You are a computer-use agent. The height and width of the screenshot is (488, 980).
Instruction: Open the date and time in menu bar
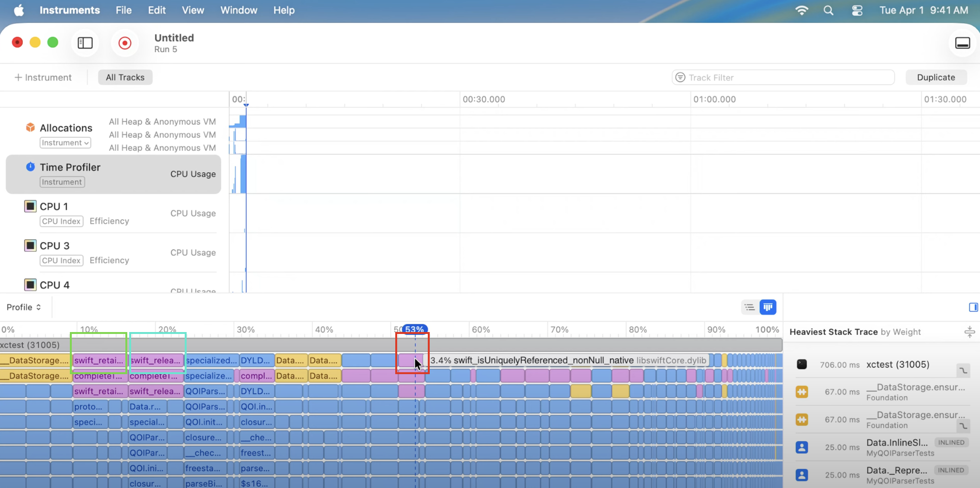coord(924,10)
